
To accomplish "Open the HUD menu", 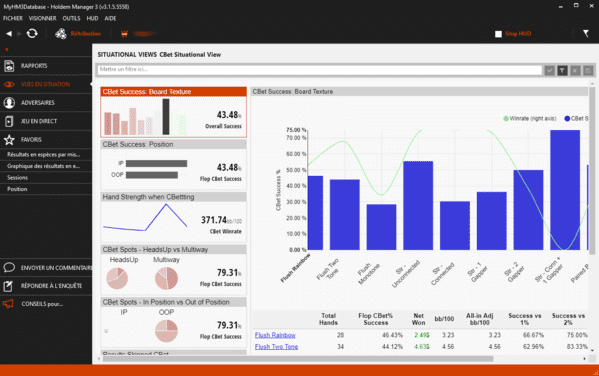I will pos(92,18).
